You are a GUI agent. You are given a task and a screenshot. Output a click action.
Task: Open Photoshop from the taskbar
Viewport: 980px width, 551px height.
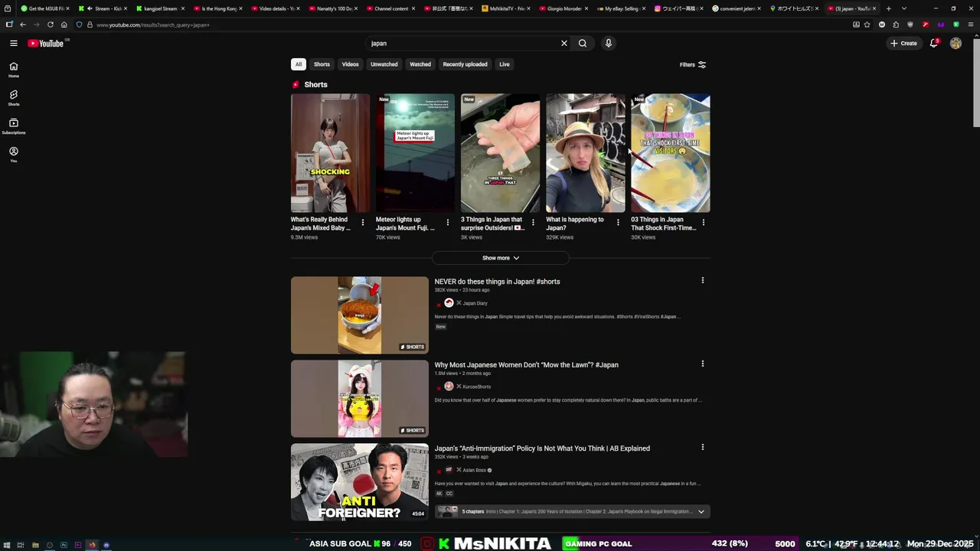pos(64,545)
